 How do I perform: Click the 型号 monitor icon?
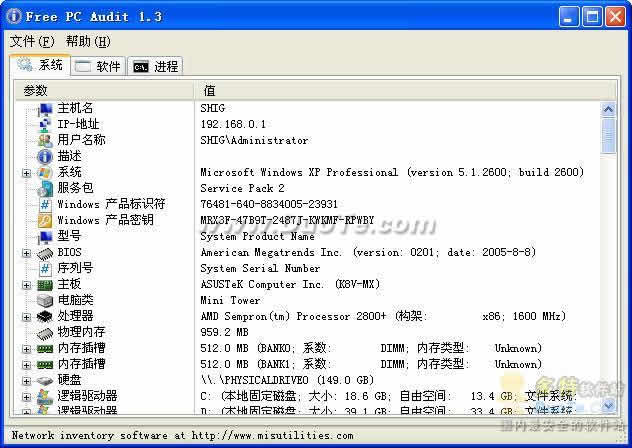tap(45, 237)
